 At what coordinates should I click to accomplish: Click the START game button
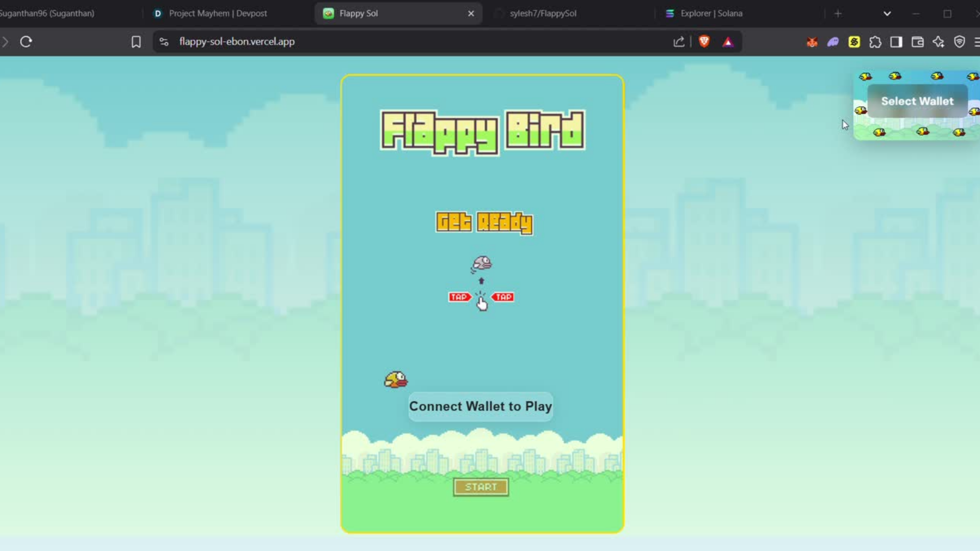tap(481, 487)
